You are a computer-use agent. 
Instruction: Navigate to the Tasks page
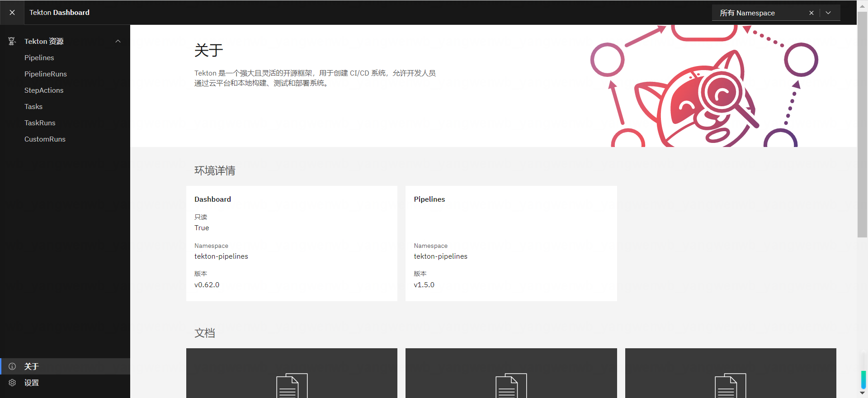click(x=33, y=107)
